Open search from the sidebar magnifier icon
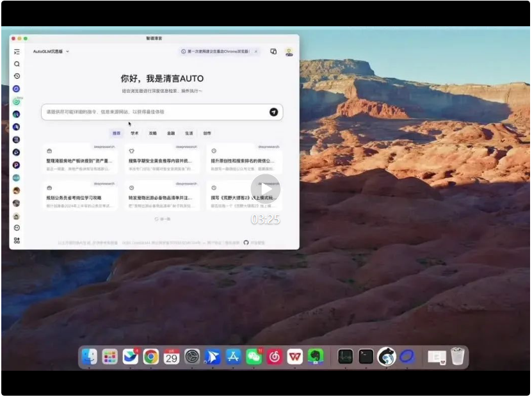 (17, 64)
